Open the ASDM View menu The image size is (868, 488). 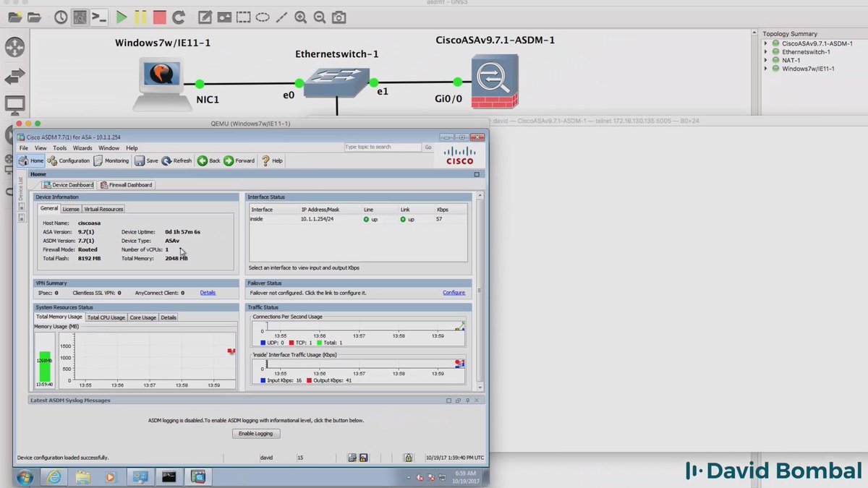41,148
